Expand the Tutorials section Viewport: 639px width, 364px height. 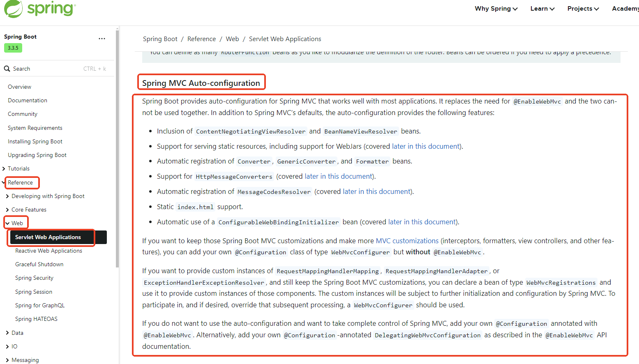(4, 169)
